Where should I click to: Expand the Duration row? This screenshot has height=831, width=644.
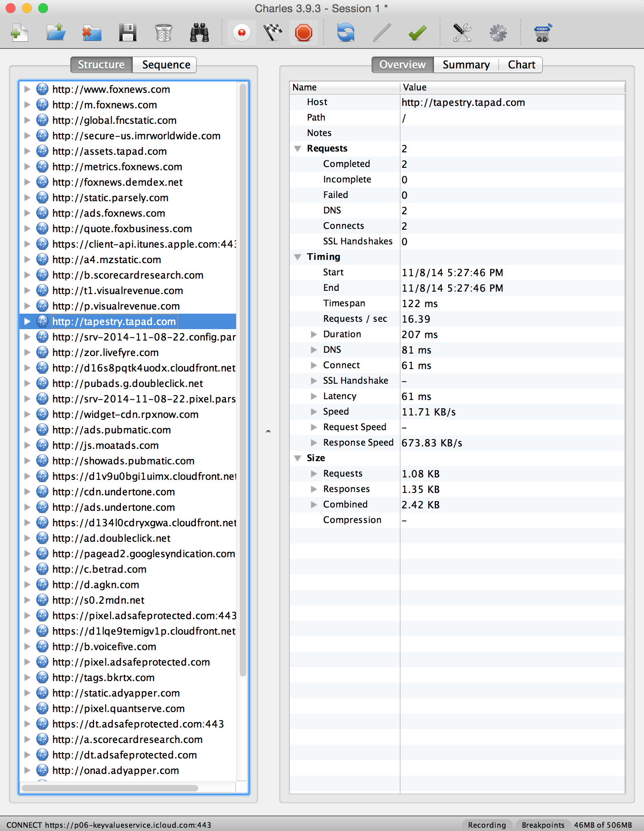(314, 334)
